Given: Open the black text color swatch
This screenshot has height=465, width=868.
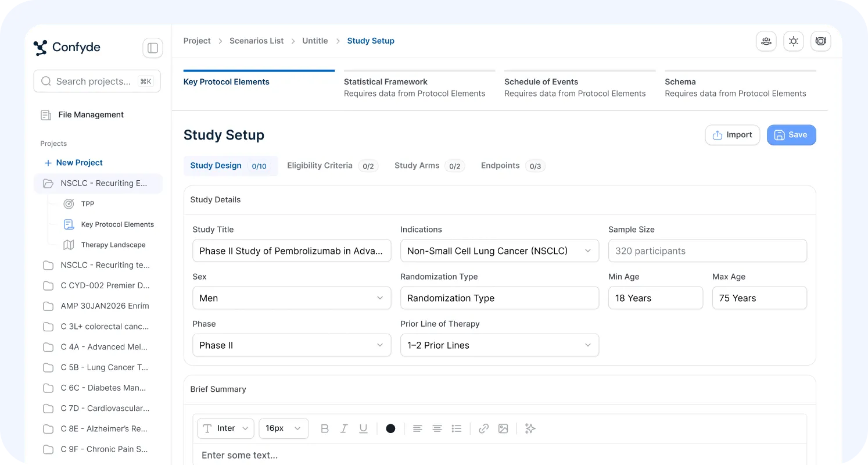Looking at the screenshot, I should (390, 428).
